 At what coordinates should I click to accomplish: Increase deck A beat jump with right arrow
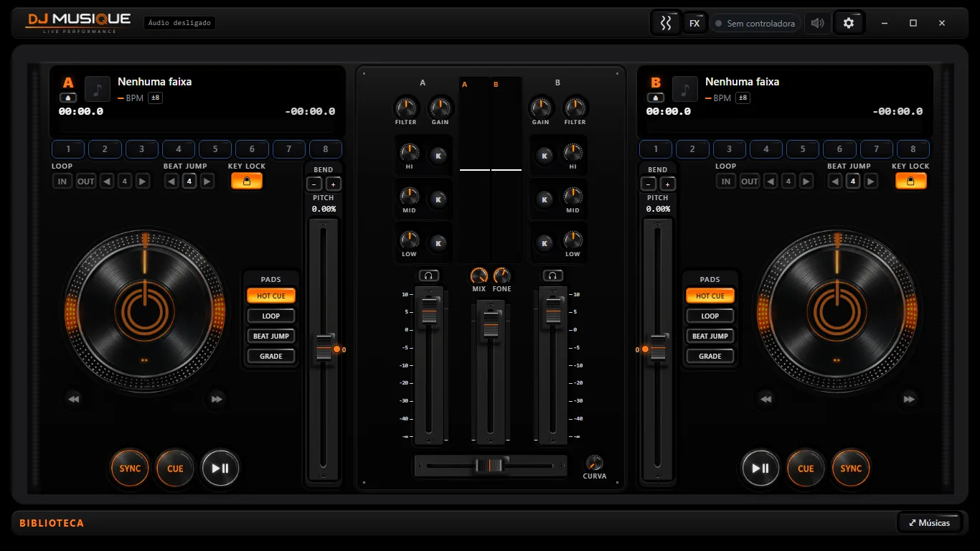coord(207,182)
